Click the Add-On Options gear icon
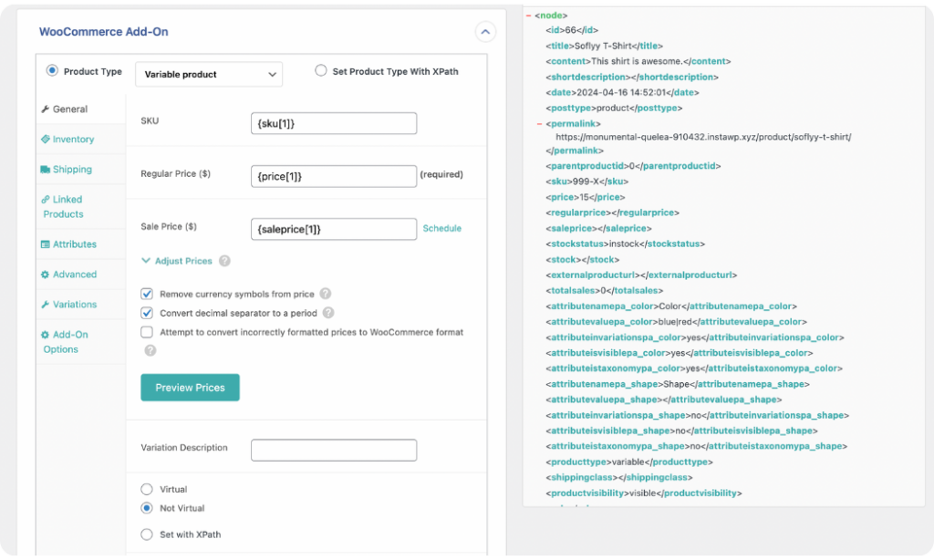The height and width of the screenshot is (560, 934). pyautogui.click(x=46, y=335)
